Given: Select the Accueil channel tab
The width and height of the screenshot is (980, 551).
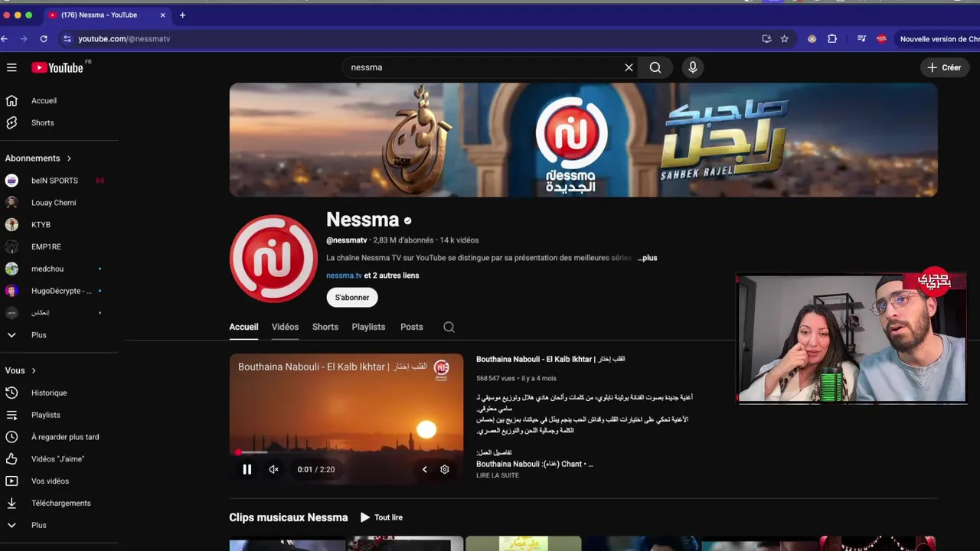Looking at the screenshot, I should click(243, 327).
